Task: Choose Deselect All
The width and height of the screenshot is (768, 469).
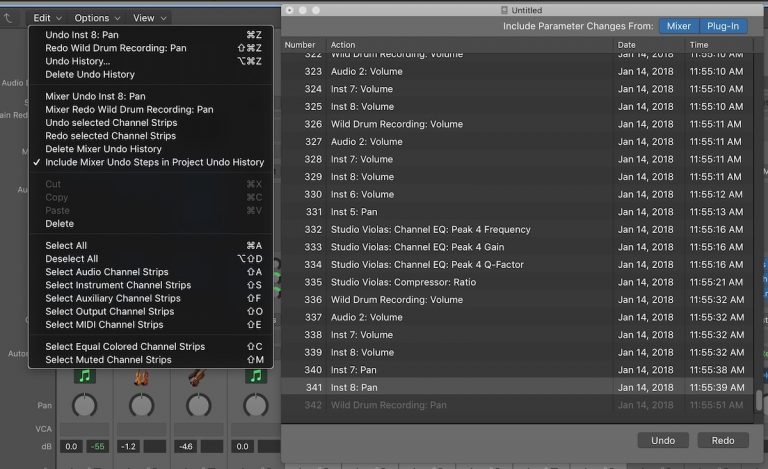Action: 149,259
